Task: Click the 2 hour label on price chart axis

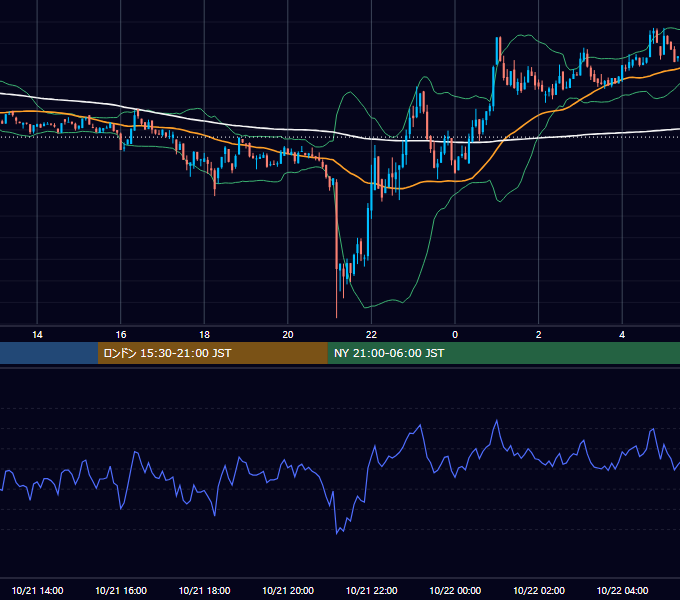Action: pyautogui.click(x=539, y=335)
